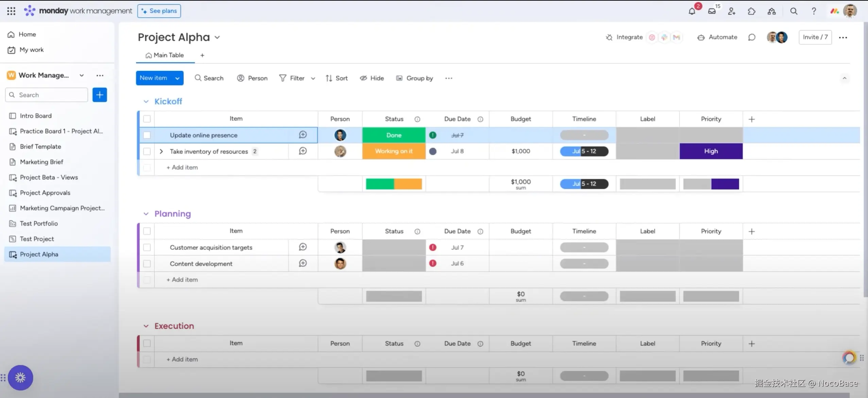Click the invite members person icon
Screen dimensions: 868x398
[x=732, y=11]
